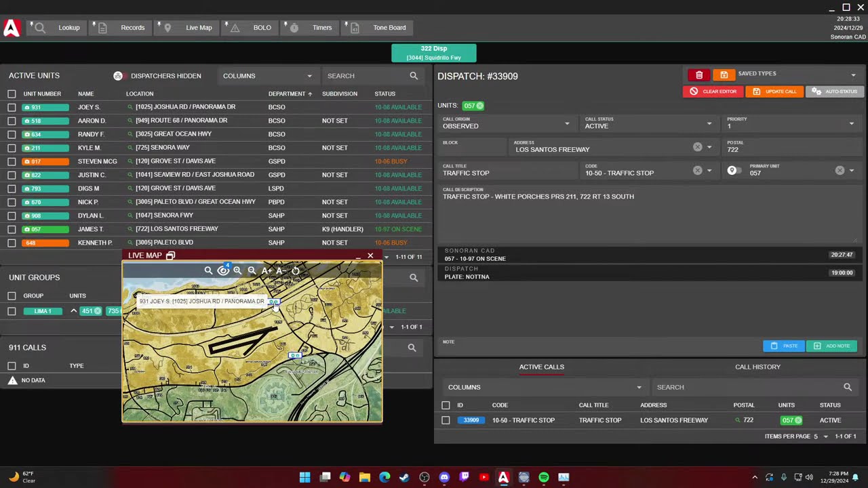868x488 pixels.
Task: Zoom in on the Live Map
Action: pyautogui.click(x=237, y=270)
